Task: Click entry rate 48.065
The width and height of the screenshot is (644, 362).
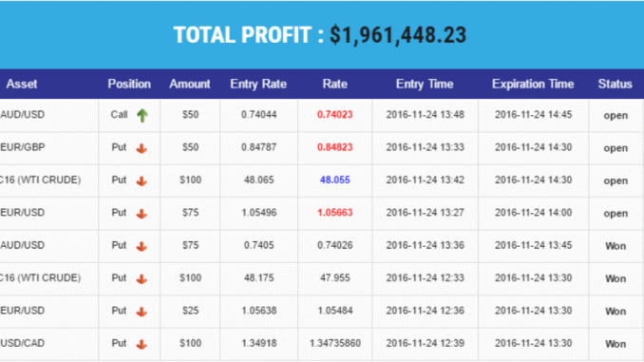Action: coord(258,180)
